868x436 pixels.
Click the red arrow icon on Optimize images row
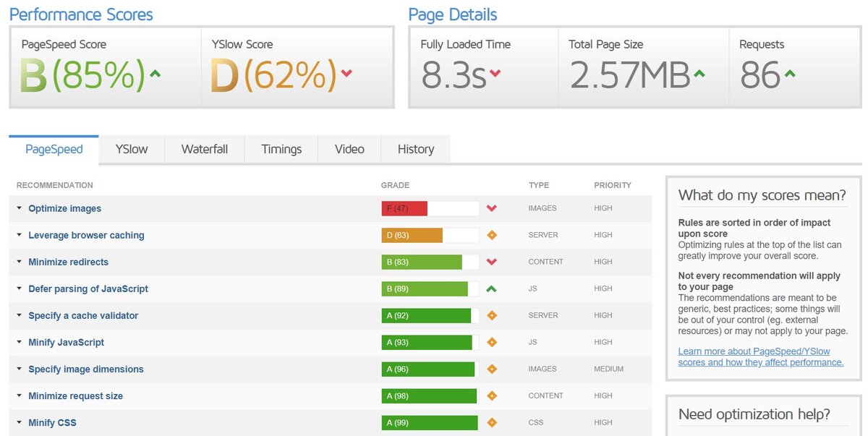pos(492,208)
